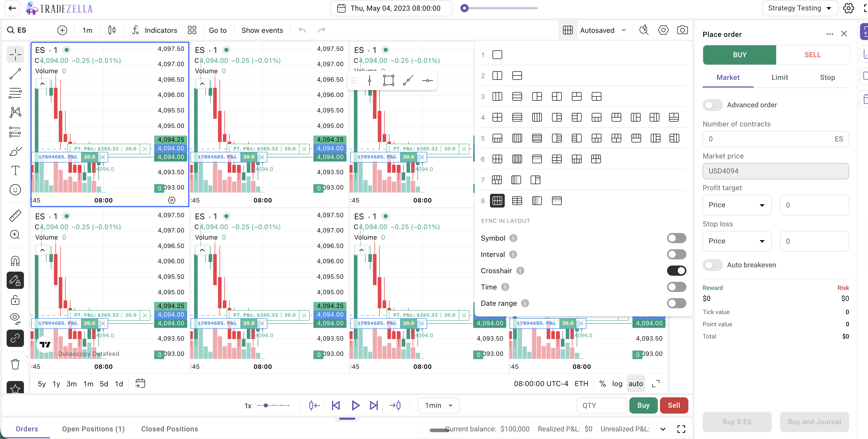This screenshot has height=439, width=868.
Task: Open the Autosaved layout dropdown arrow
Action: pyautogui.click(x=624, y=30)
